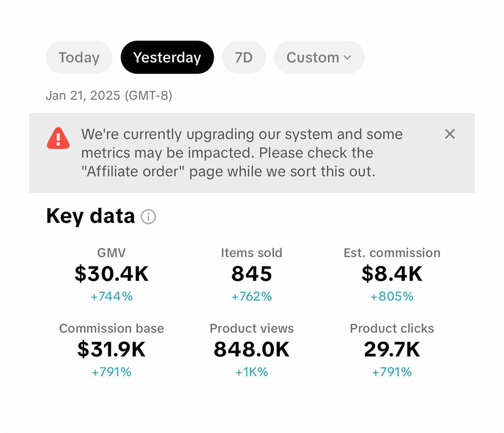Open the Product clicks 29.7K metric

[392, 349]
